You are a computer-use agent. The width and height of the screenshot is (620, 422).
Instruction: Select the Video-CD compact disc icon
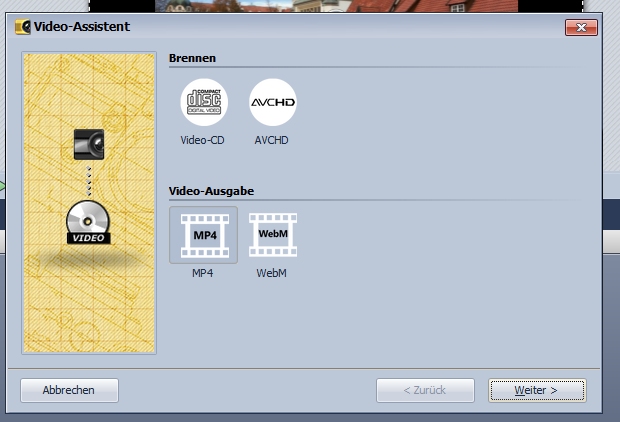[x=203, y=103]
